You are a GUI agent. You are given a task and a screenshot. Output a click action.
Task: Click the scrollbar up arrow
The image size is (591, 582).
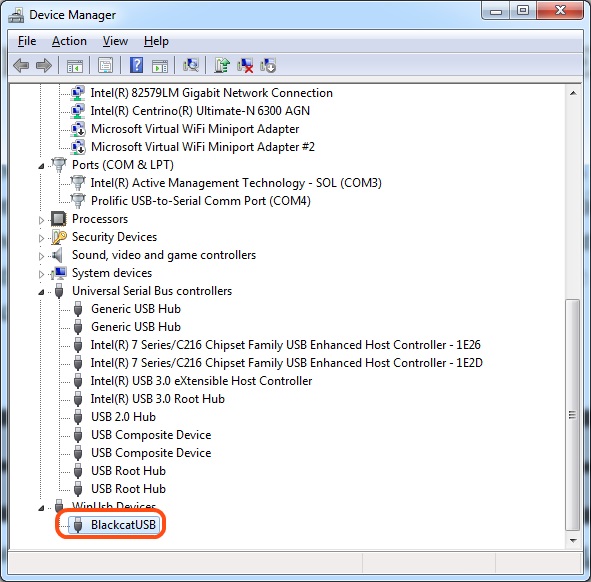tap(573, 93)
